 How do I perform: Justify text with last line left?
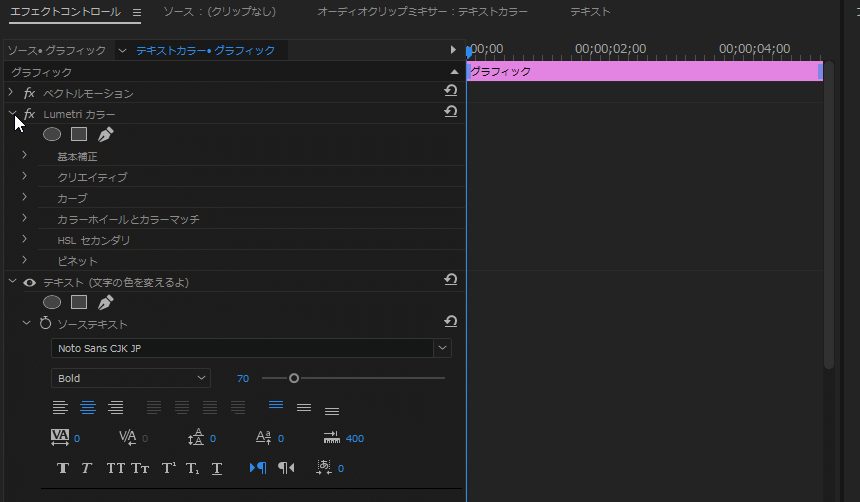click(154, 408)
